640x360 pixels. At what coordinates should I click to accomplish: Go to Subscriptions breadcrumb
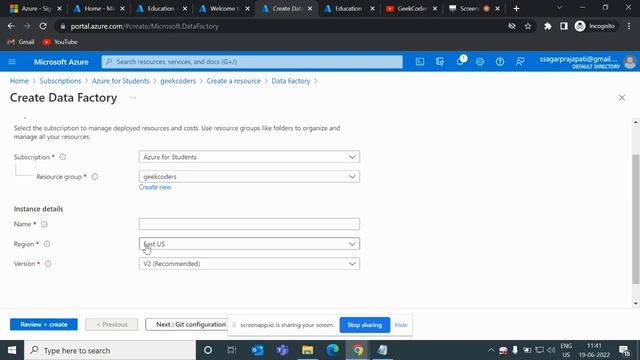point(60,81)
